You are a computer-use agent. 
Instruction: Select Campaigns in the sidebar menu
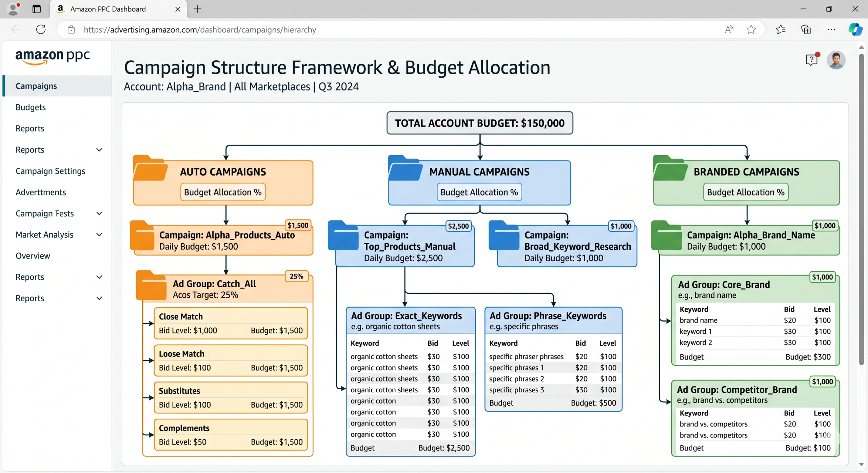(36, 86)
